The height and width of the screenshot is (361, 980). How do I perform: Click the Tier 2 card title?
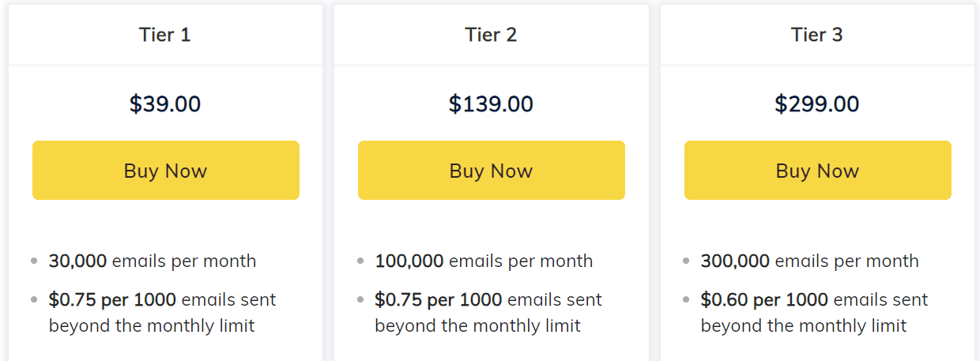[491, 35]
